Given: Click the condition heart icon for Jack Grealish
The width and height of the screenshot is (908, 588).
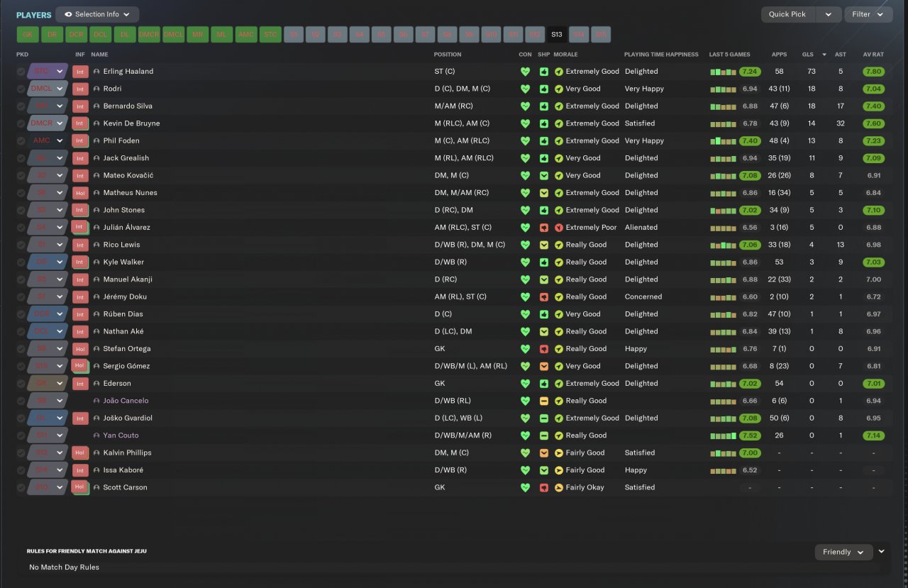Looking at the screenshot, I should coord(525,158).
